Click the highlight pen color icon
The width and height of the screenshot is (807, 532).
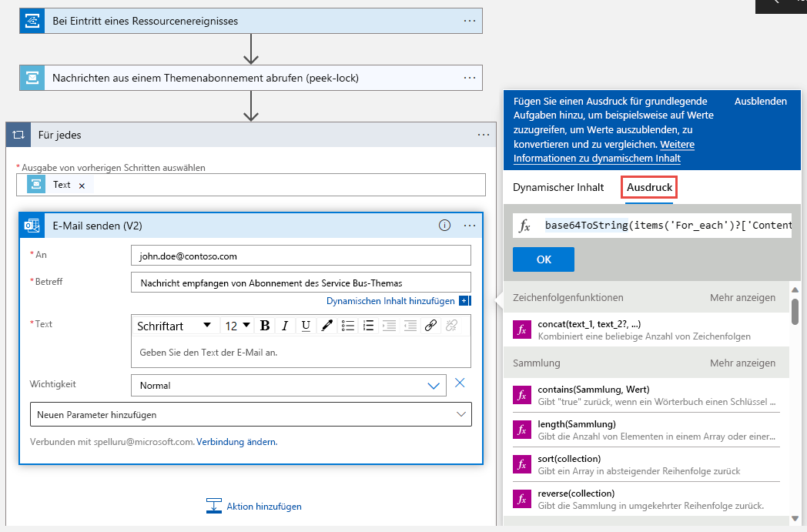[x=326, y=326]
